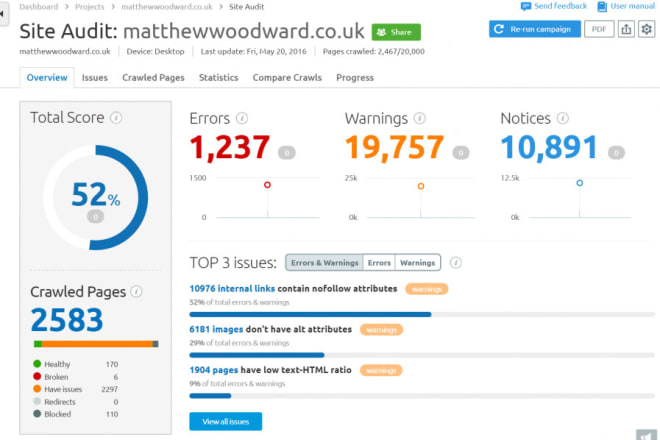Viewport: 660px width, 440px height.
Task: Click info icon next to Crawled Pages
Action: tap(136, 291)
